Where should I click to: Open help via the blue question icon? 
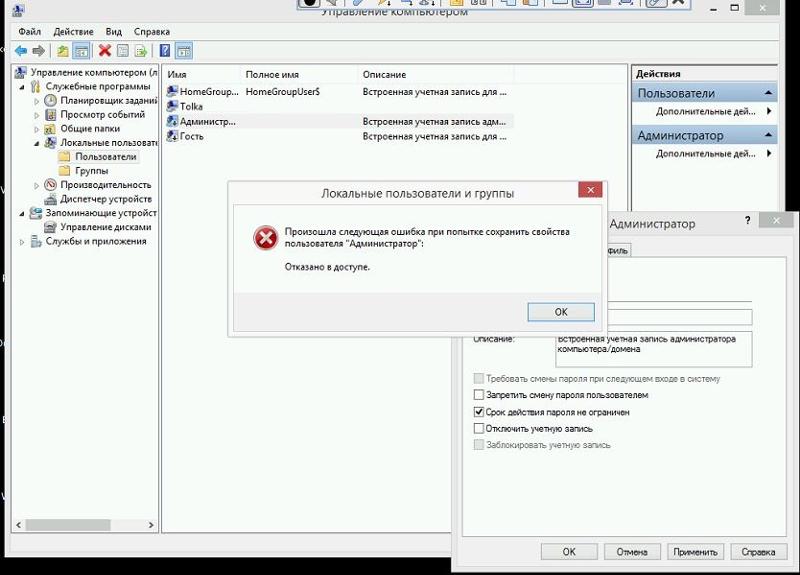[165, 51]
